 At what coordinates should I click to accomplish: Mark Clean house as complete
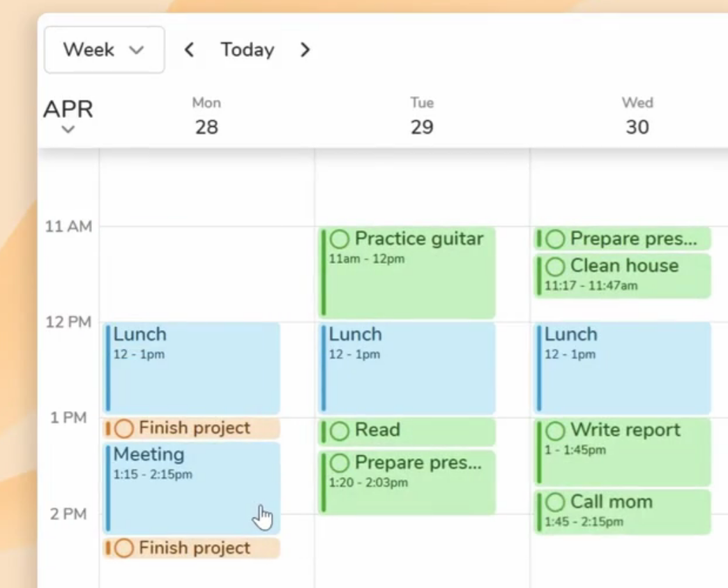click(554, 266)
